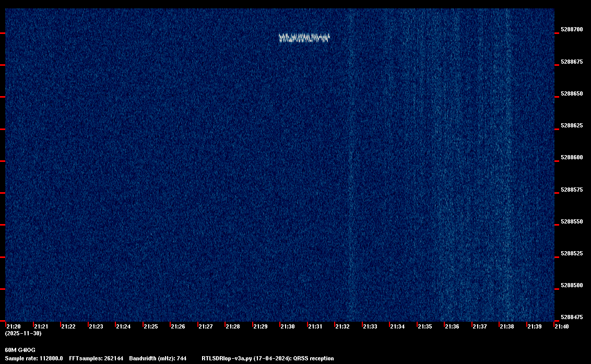Click the 21:36 time axis label
591x364 pixels.
pyautogui.click(x=452, y=326)
